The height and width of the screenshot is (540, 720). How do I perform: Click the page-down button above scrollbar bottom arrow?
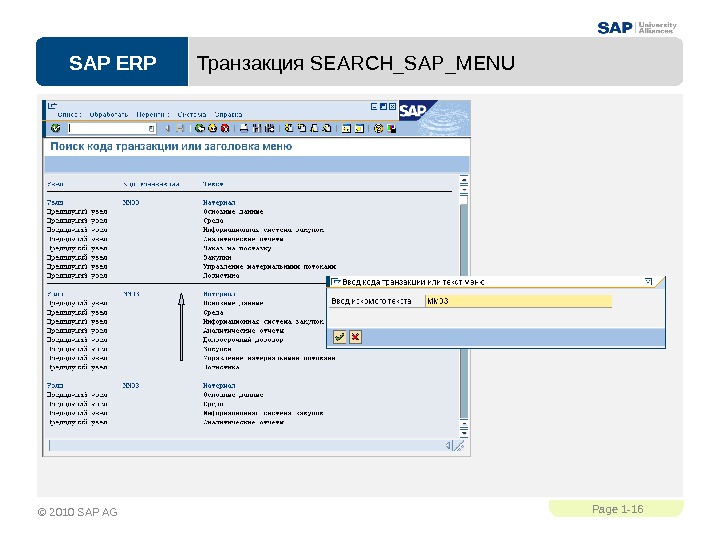[x=464, y=425]
